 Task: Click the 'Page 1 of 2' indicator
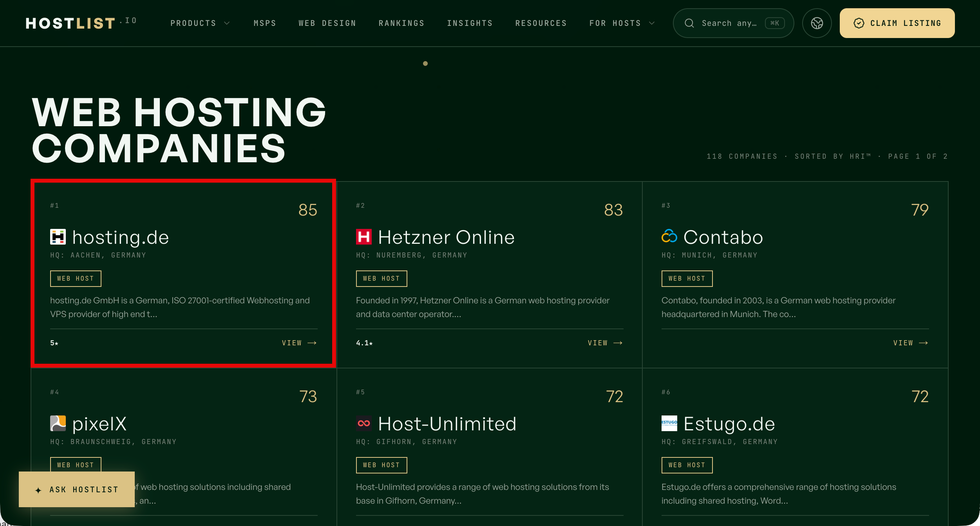pyautogui.click(x=918, y=156)
